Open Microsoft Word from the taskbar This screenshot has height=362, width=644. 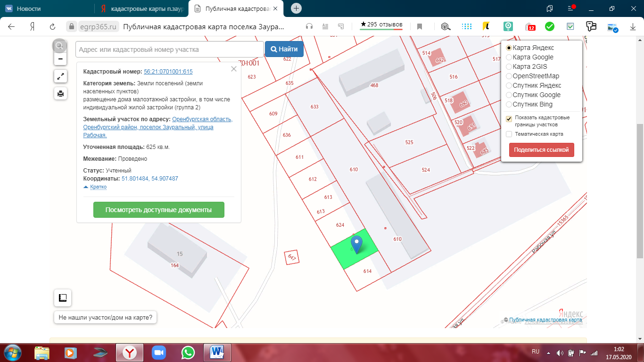coord(217,352)
